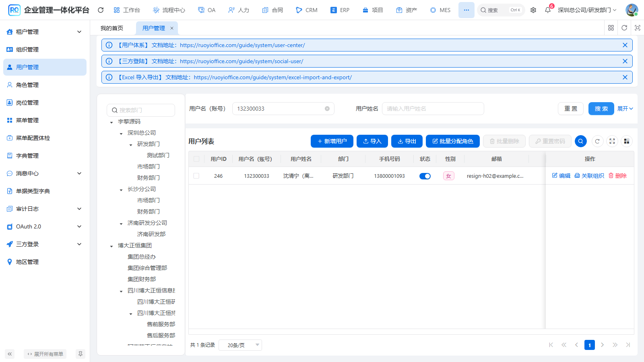The image size is (644, 362).
Task: Open the settings gear in top bar
Action: 533,10
